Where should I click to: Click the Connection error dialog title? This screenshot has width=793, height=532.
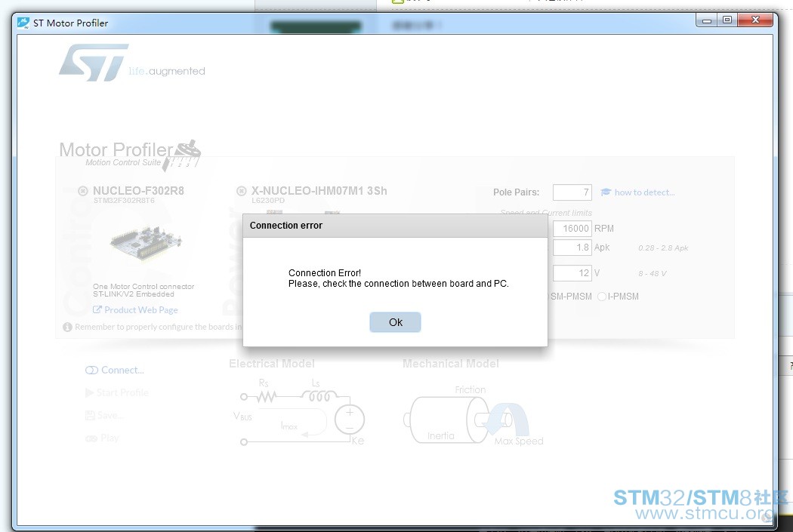point(285,226)
